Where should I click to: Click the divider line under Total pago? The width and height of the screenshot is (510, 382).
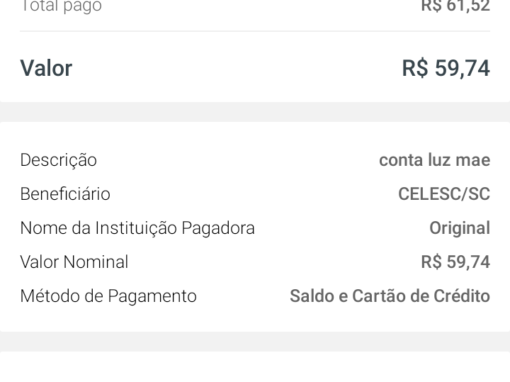click(x=255, y=31)
